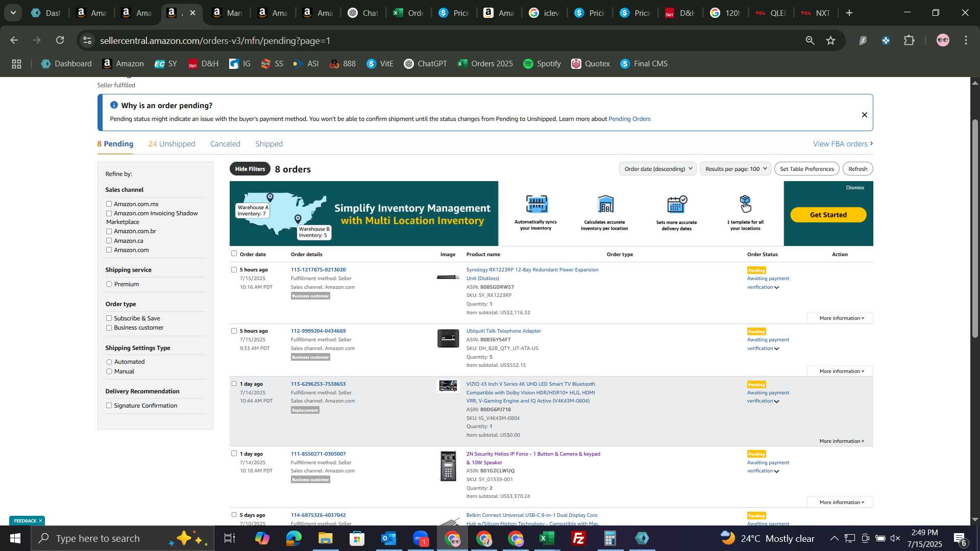Switch to the Shipped orders tab
980x551 pixels.
click(x=269, y=144)
